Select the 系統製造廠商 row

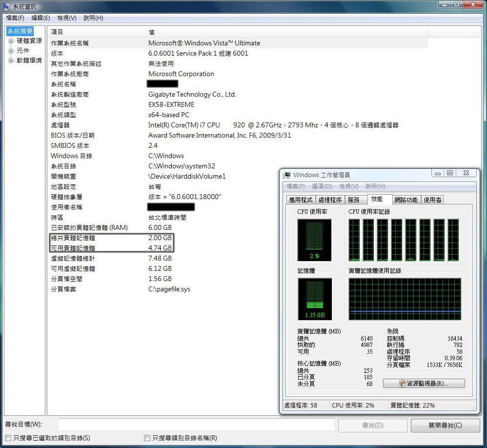238,95
